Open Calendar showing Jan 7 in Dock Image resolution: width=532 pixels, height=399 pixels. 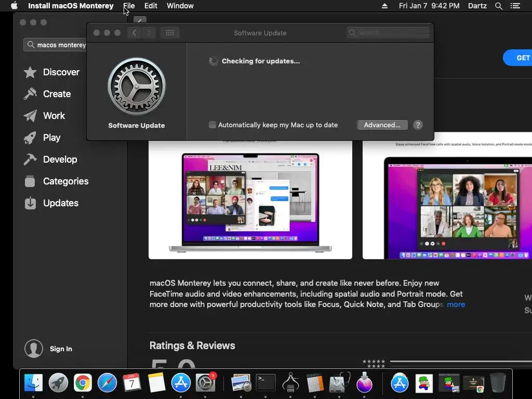click(x=131, y=383)
